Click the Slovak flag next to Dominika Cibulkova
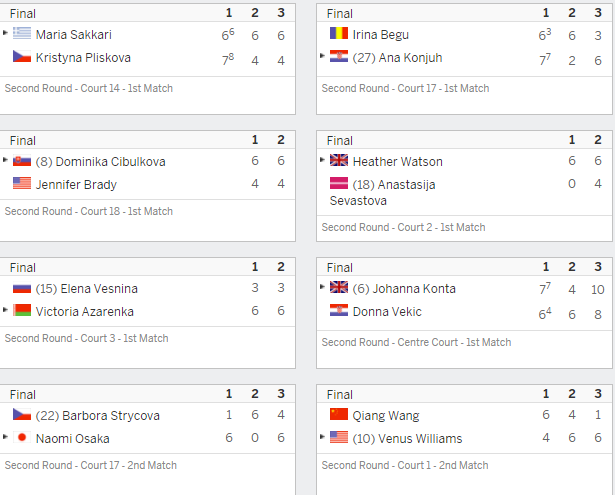 point(22,160)
